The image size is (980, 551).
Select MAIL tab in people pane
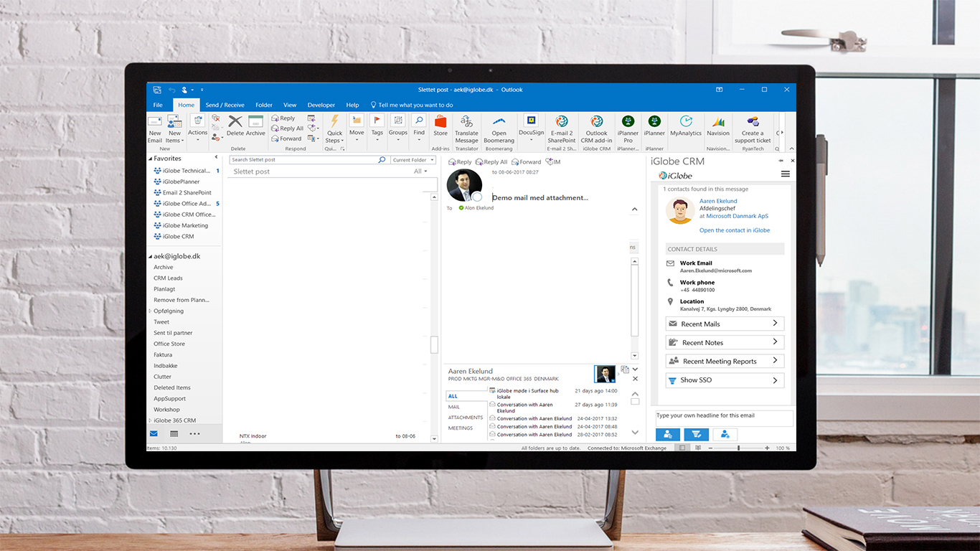(455, 407)
